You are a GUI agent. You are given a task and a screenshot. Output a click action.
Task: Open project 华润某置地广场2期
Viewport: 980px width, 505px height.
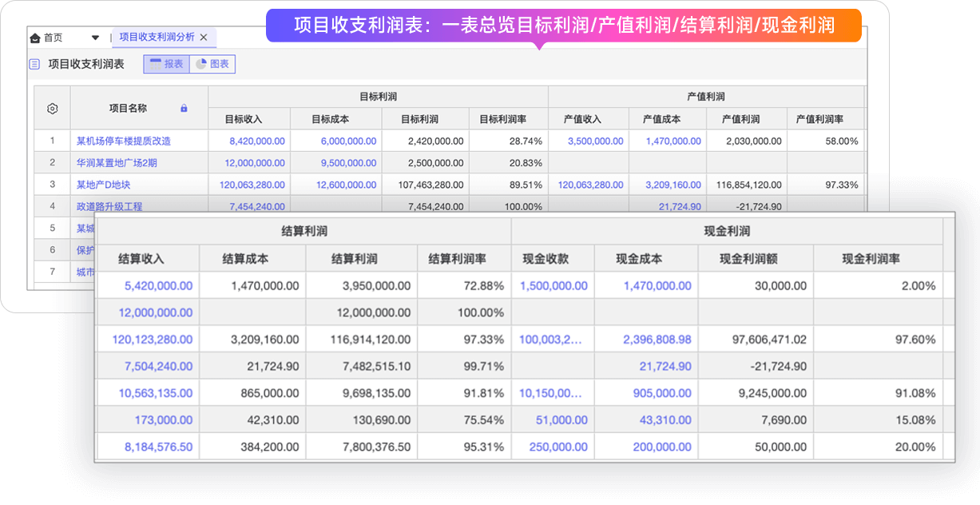point(117,162)
